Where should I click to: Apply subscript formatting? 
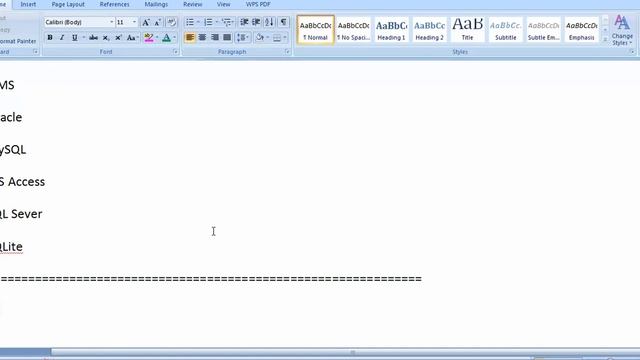pos(106,38)
